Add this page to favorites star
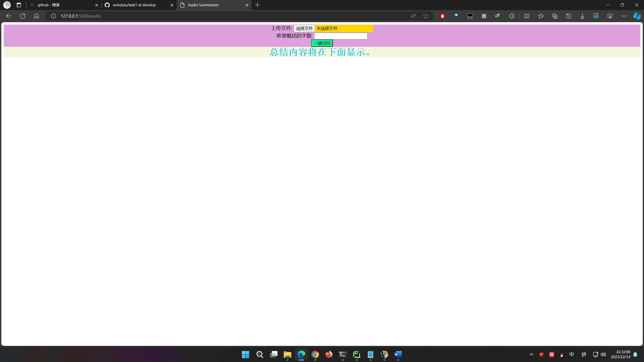Screen dimensions: 644x362 426,16
